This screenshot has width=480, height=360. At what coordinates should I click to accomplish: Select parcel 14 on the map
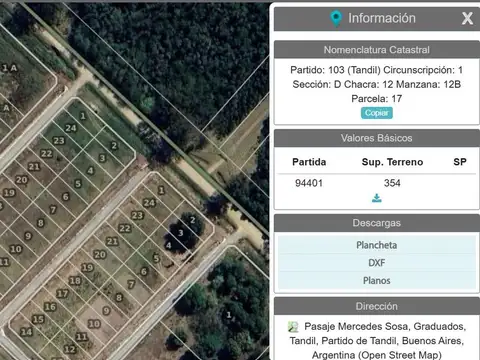tap(26, 332)
